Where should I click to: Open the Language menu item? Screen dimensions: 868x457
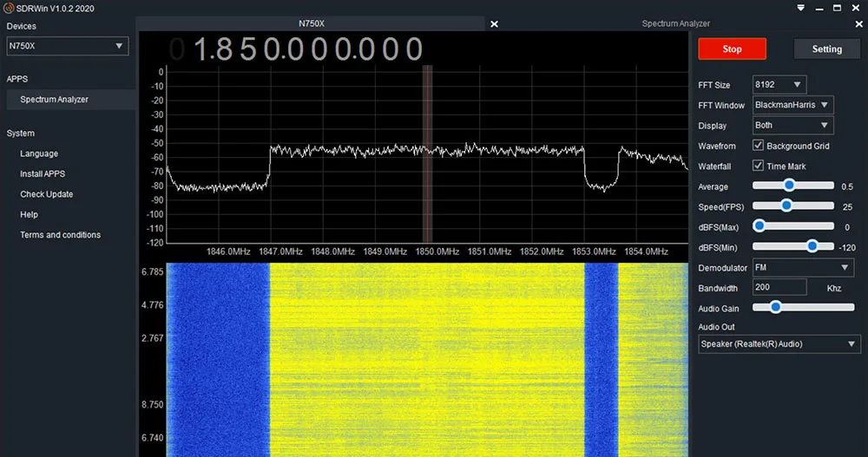coord(39,153)
